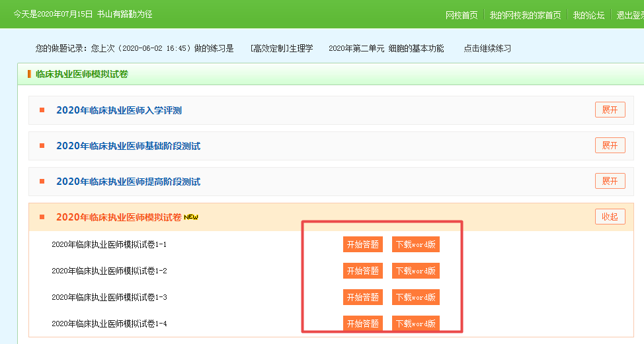Start answering 模拟试卷1-2
This screenshot has width=644, height=344.
pyautogui.click(x=362, y=271)
